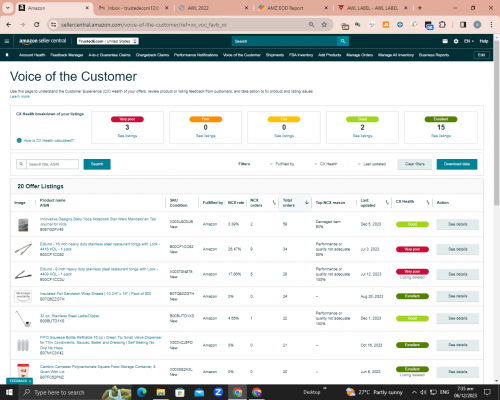Go back with the browser back arrow

[x=9, y=25]
